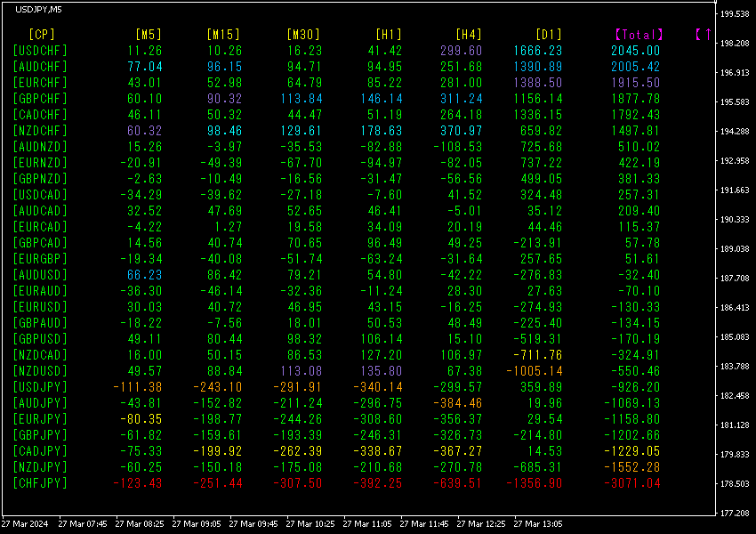Click AUDCHF total value 2005.42

click(x=635, y=67)
